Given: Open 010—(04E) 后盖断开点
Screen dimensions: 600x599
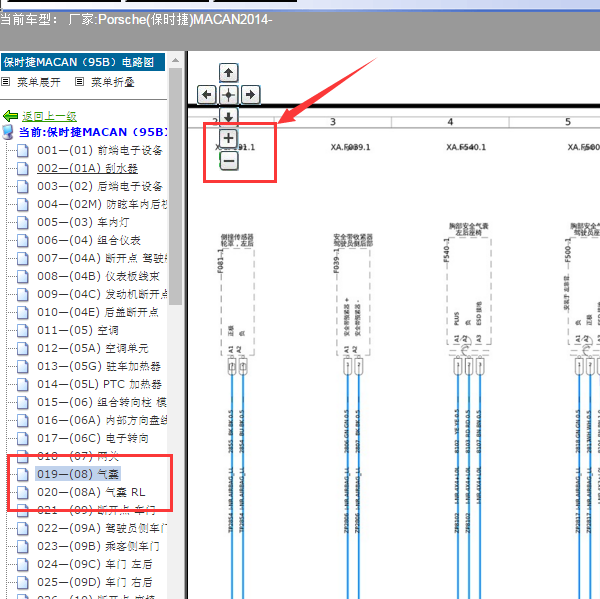Looking at the screenshot, I should point(98,312).
